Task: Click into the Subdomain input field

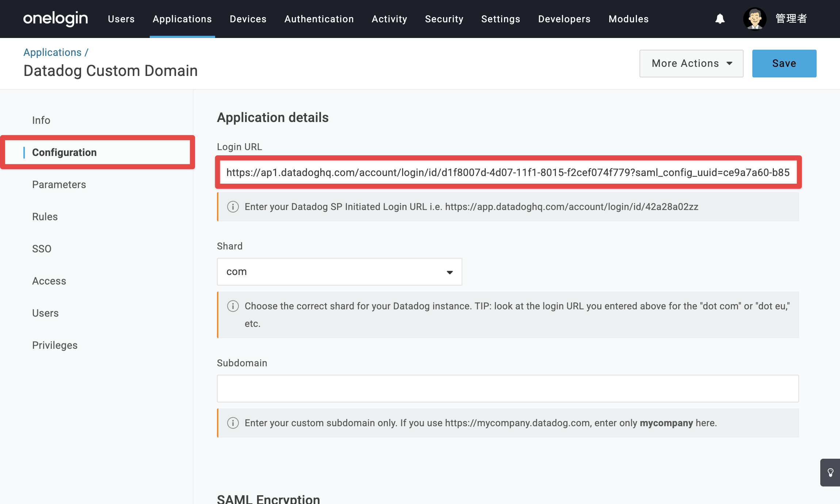Action: click(508, 389)
